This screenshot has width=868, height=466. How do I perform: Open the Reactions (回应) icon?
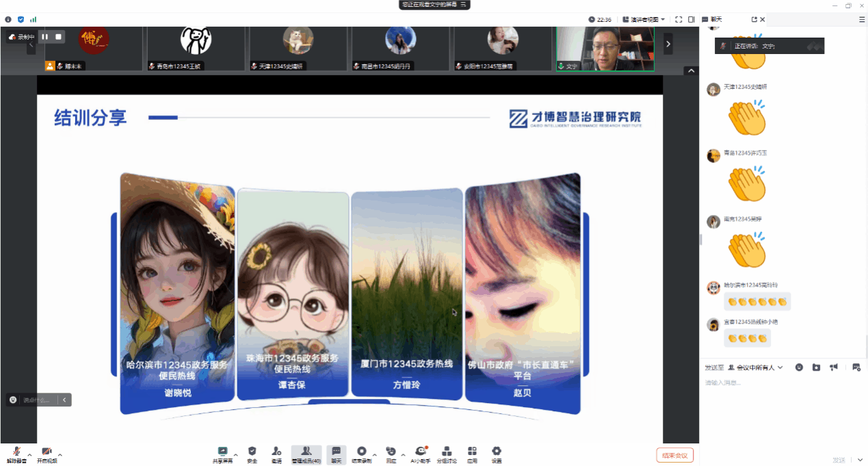tap(391, 454)
